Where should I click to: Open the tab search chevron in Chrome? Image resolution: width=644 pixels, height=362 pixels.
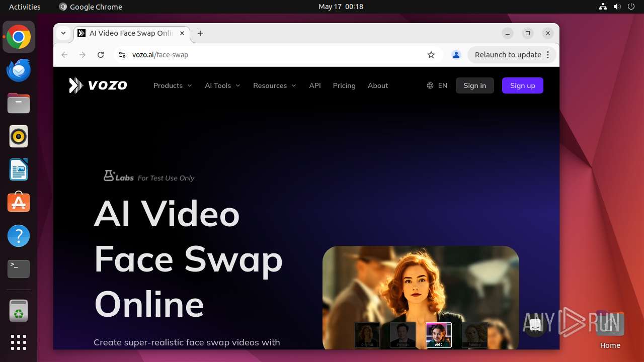click(x=63, y=33)
